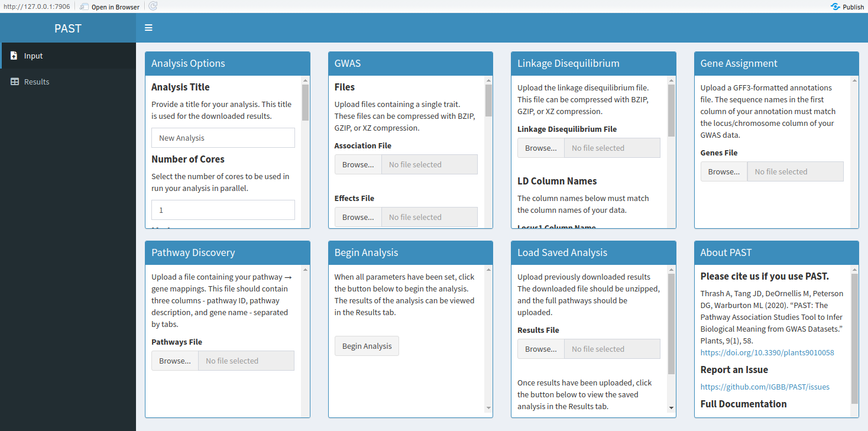
Task: Click the Number of Cores heading
Action: coord(188,159)
